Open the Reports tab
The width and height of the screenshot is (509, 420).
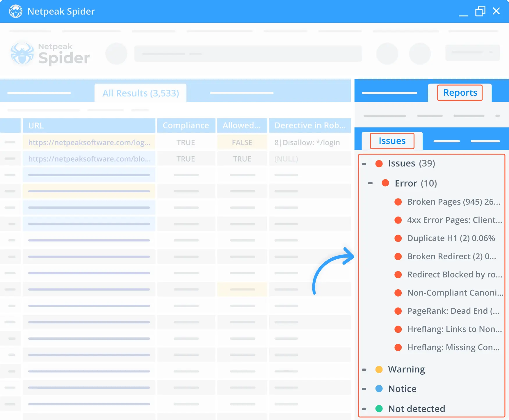click(460, 93)
